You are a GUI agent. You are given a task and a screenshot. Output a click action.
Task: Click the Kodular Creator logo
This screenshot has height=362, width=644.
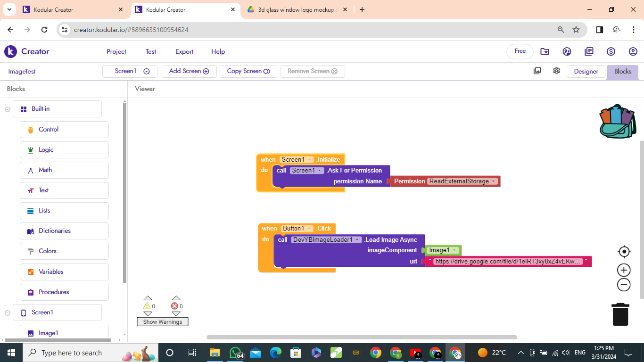(x=27, y=51)
